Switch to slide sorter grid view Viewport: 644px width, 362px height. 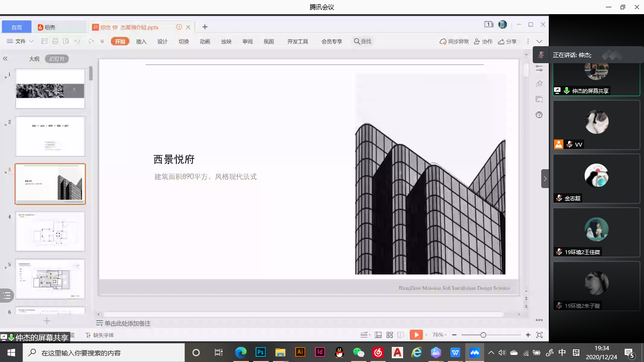pos(389,335)
